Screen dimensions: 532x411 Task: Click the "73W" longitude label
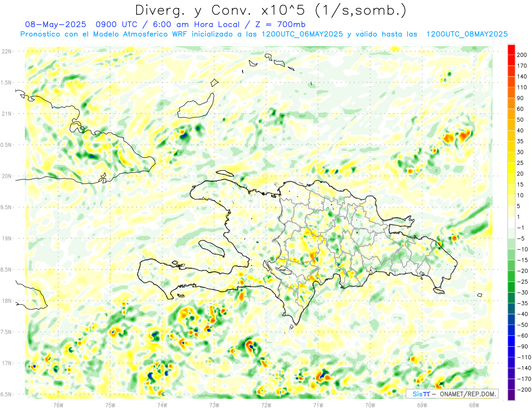coord(214,405)
